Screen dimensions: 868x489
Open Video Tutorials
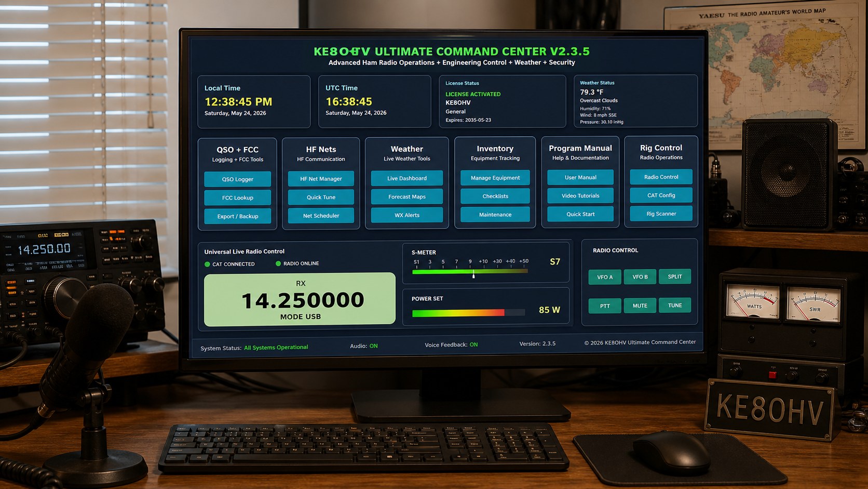pyautogui.click(x=580, y=196)
